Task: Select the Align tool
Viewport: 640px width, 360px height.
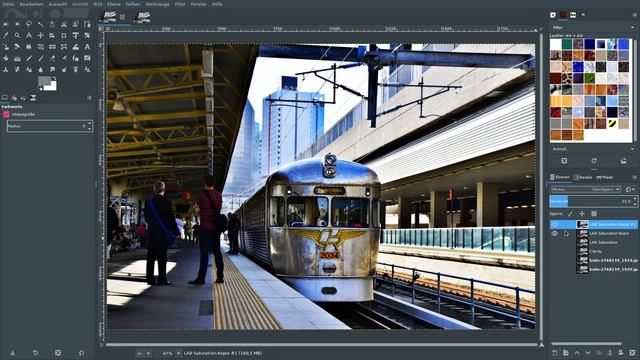Action: click(x=52, y=36)
